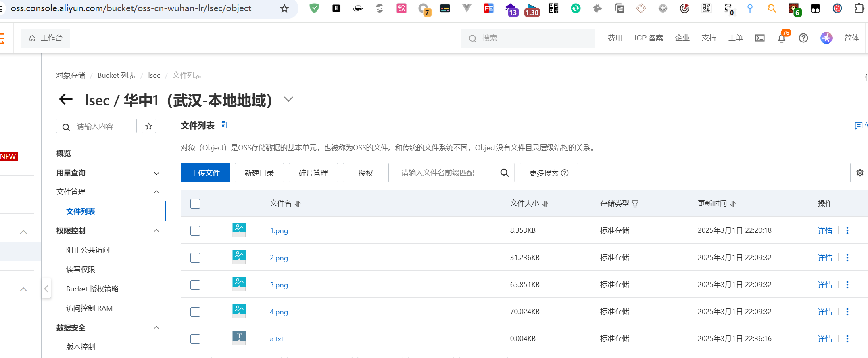This screenshot has height=358, width=868.
Task: Click the file name prefix search field
Action: [444, 173]
